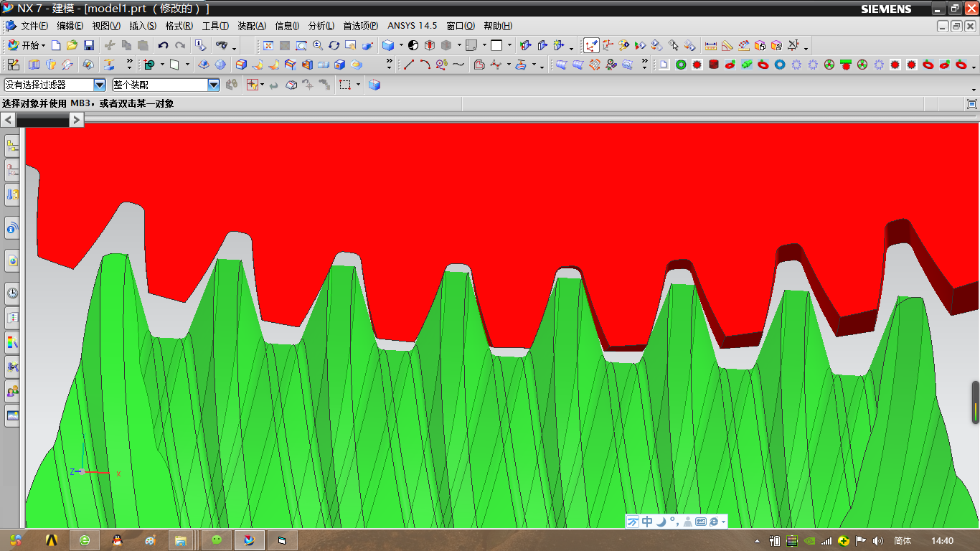Select the Fit view icon
Viewport: 980px width, 551px height.
268,45
